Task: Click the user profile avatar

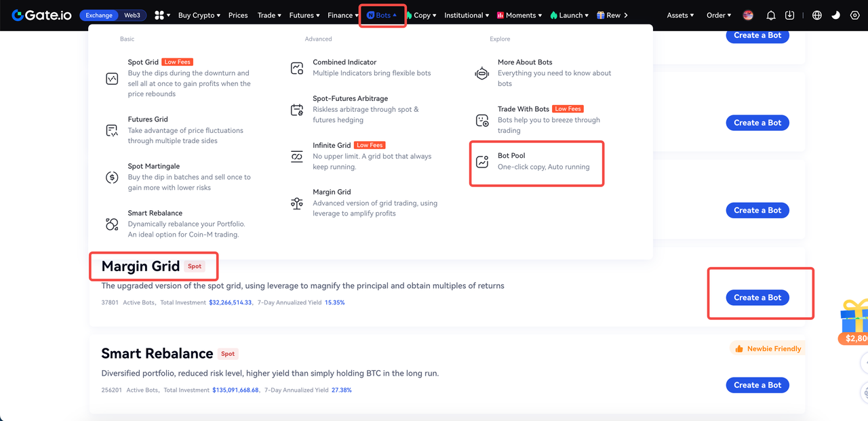Action: (x=748, y=15)
